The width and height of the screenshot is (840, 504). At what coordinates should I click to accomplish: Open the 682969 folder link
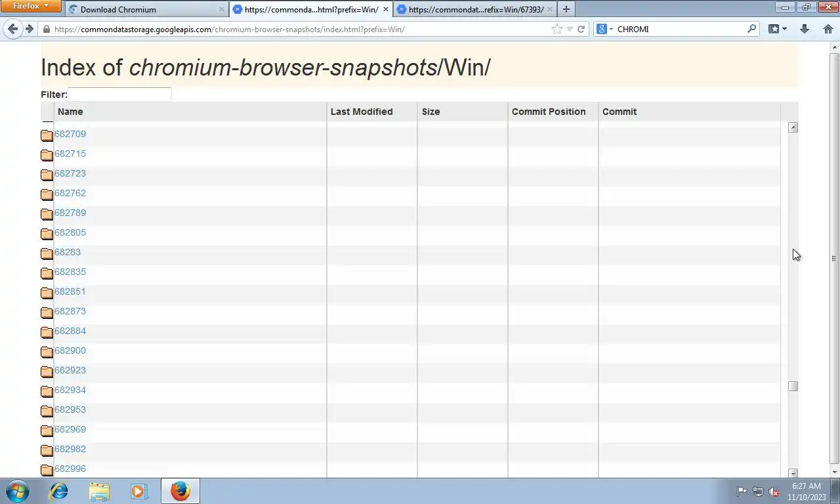(70, 429)
